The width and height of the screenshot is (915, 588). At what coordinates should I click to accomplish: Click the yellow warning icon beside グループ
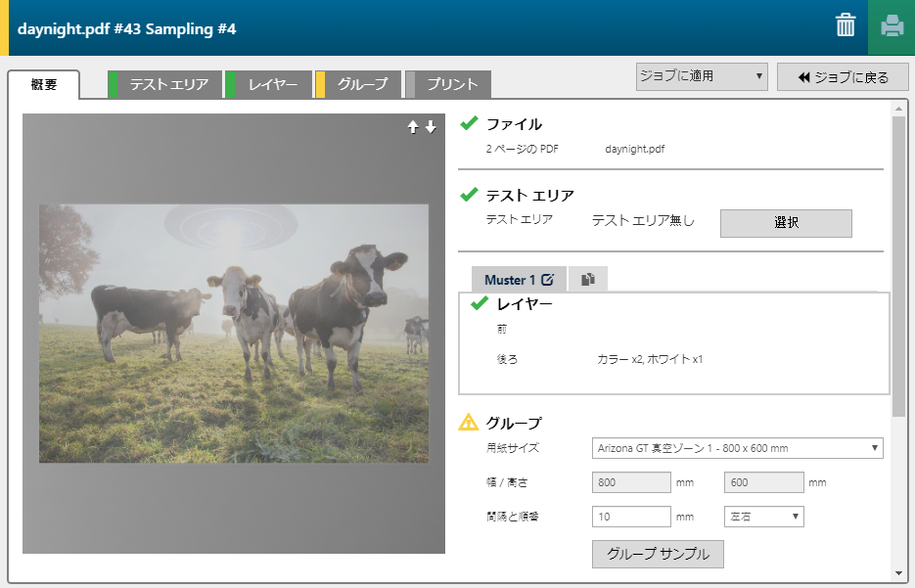pos(469,423)
